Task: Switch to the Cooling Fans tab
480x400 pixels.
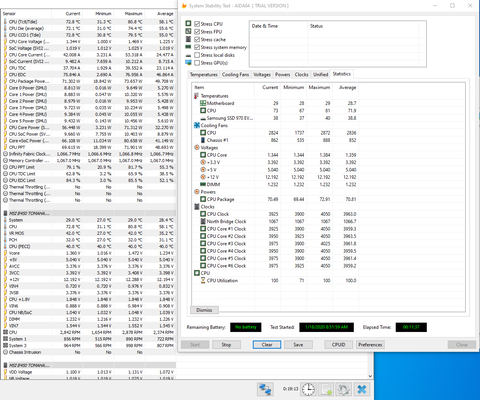Action: point(235,75)
